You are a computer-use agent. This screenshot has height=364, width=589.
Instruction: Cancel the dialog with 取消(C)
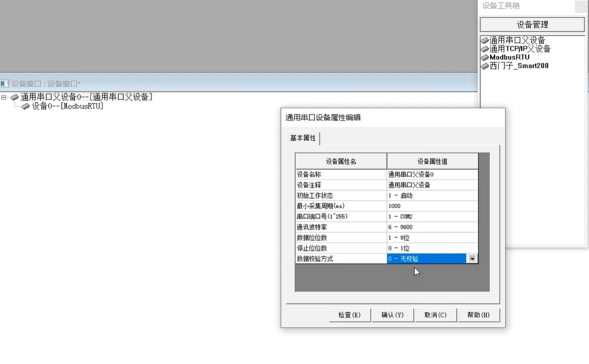[435, 315]
